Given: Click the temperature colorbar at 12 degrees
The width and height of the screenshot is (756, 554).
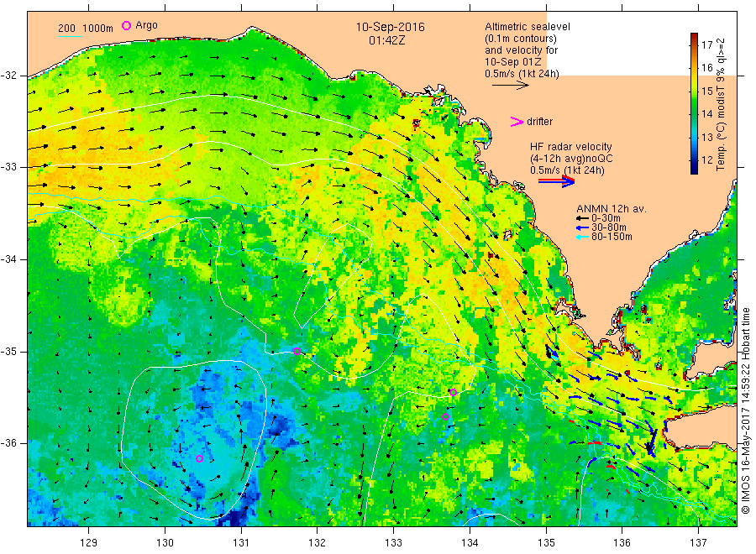Looking at the screenshot, I should tap(695, 160).
